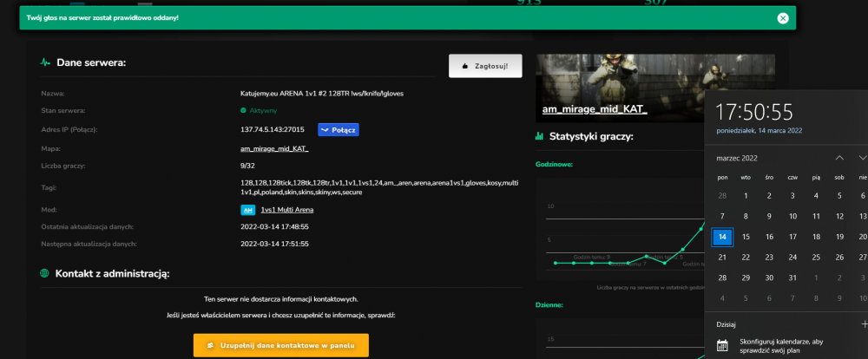Screen dimensions: 868x359
Task: Select the server IP address 137.74.5.143:27015
Action: [273, 129]
